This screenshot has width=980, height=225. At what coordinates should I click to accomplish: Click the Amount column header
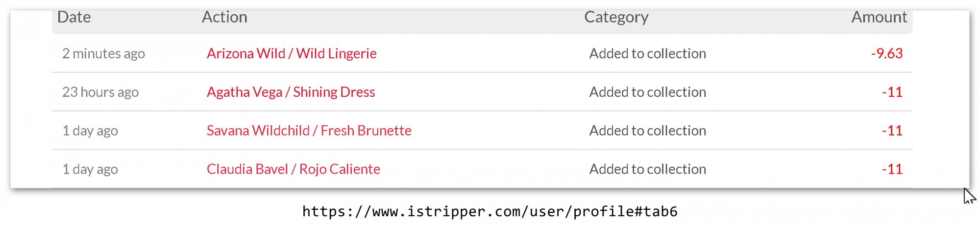tap(879, 17)
